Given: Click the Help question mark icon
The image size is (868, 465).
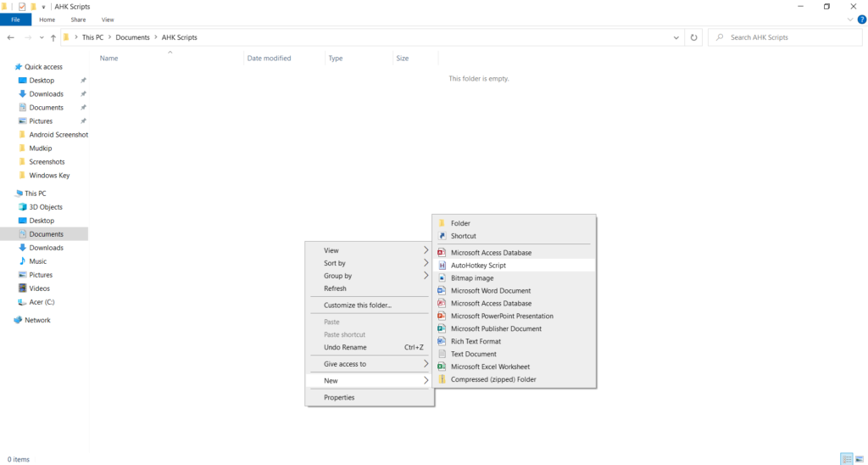Looking at the screenshot, I should (x=862, y=20).
